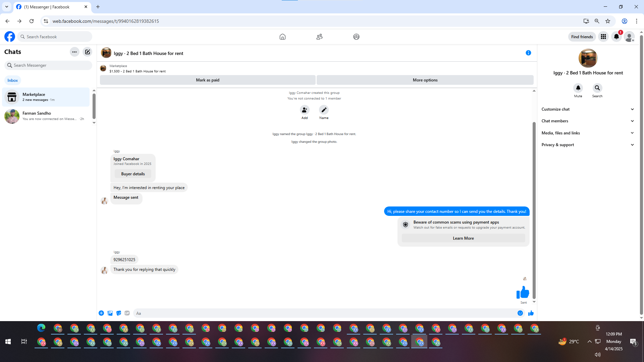Expand Media, files and links
The image size is (644, 362).
coord(588,133)
